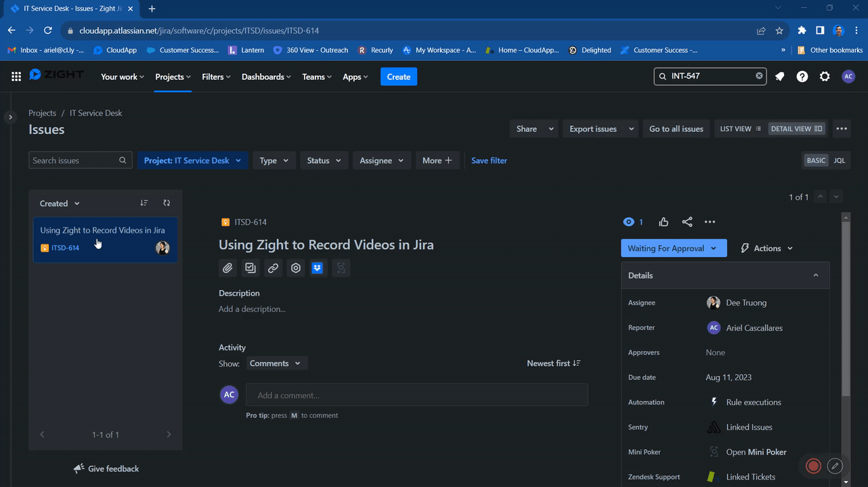
Task: Reverse the Created sort order
Action: click(144, 203)
